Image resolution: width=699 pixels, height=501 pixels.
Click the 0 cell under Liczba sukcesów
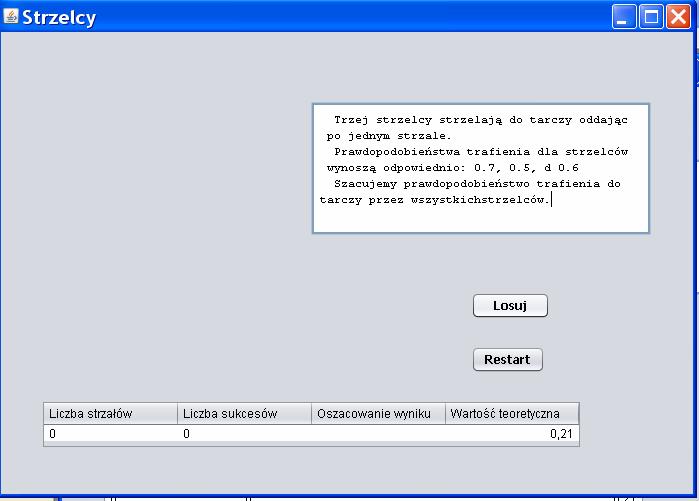(x=244, y=434)
